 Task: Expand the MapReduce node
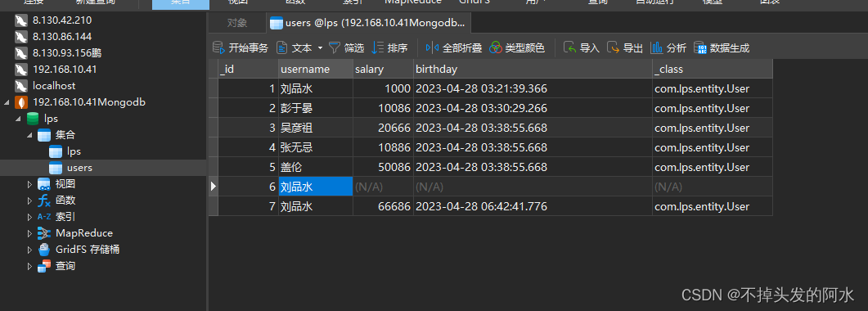pos(29,233)
